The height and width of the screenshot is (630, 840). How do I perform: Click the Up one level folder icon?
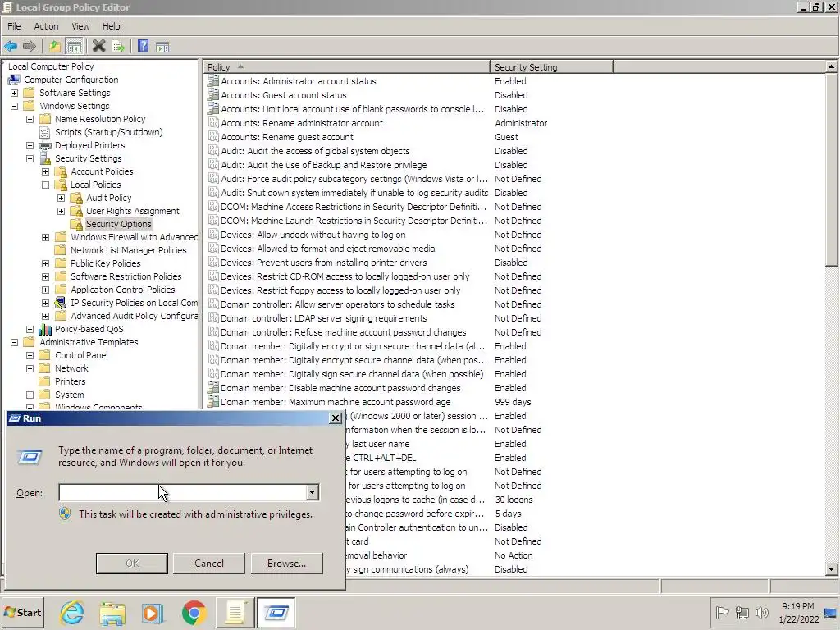(x=55, y=47)
